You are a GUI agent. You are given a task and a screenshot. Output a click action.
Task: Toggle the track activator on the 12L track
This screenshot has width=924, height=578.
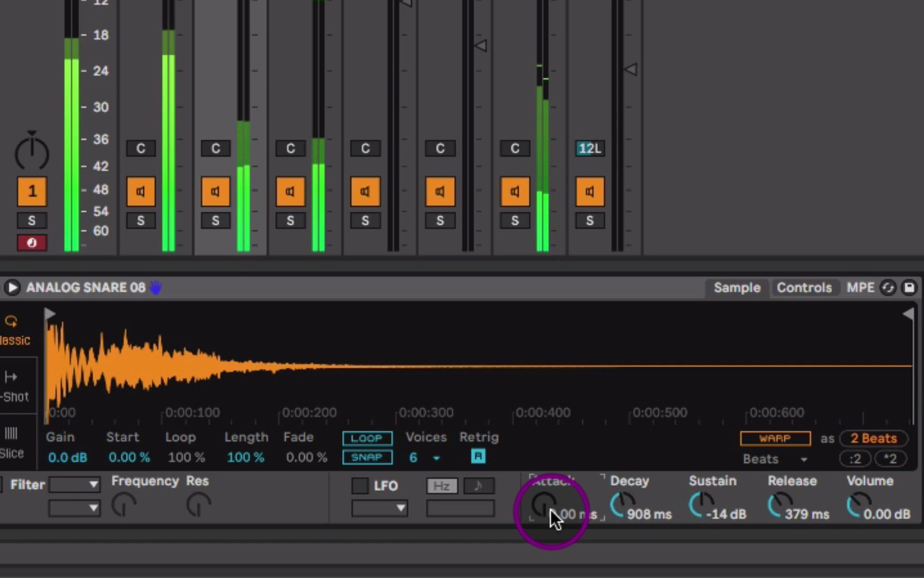(x=590, y=192)
